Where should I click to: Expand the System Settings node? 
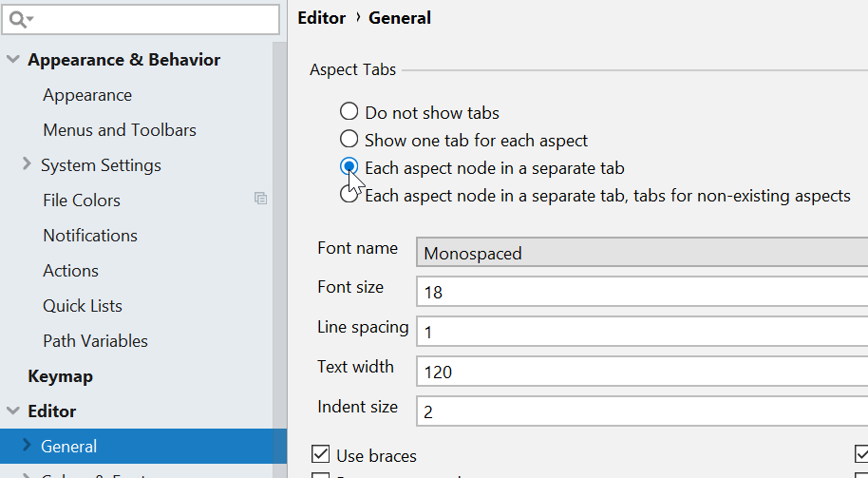point(27,164)
